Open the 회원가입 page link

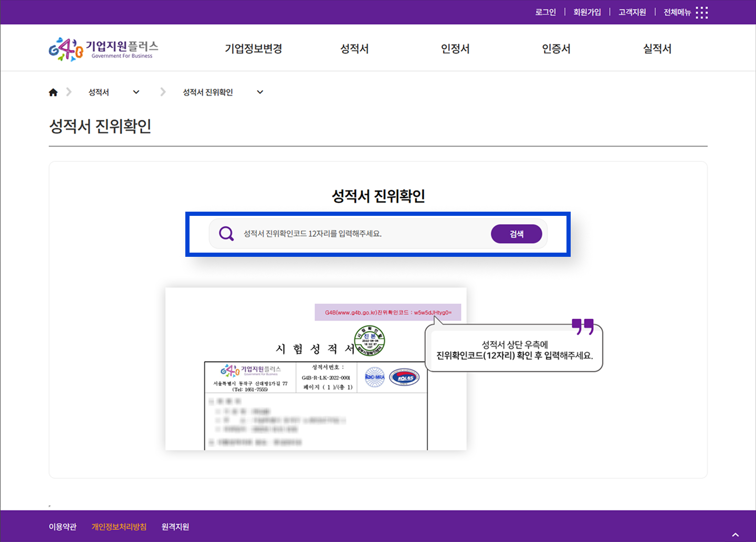587,12
